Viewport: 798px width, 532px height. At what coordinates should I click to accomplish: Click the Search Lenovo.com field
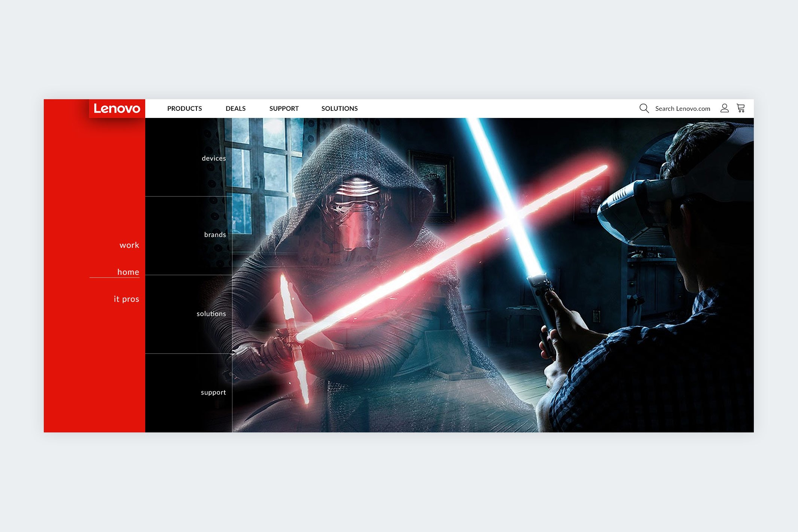(x=683, y=109)
